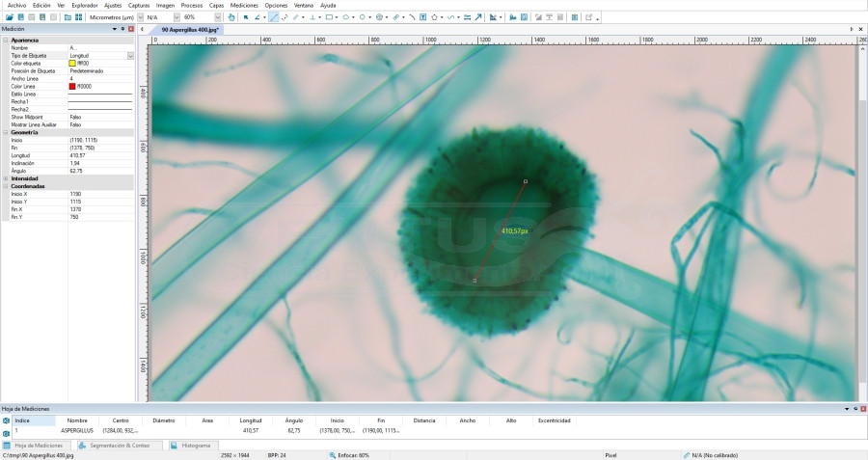This screenshot has height=460, width=868.
Task: Click the red Color Linea swatch
Action: coord(72,86)
